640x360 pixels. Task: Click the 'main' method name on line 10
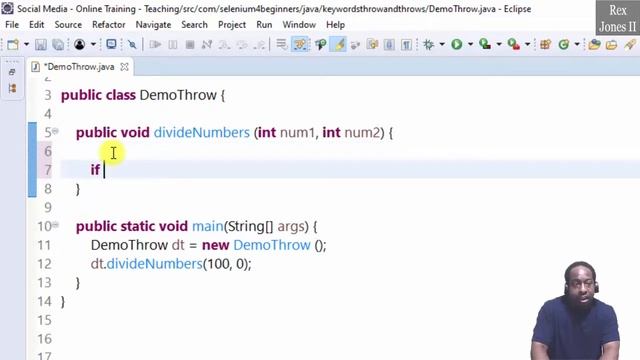tap(207, 227)
